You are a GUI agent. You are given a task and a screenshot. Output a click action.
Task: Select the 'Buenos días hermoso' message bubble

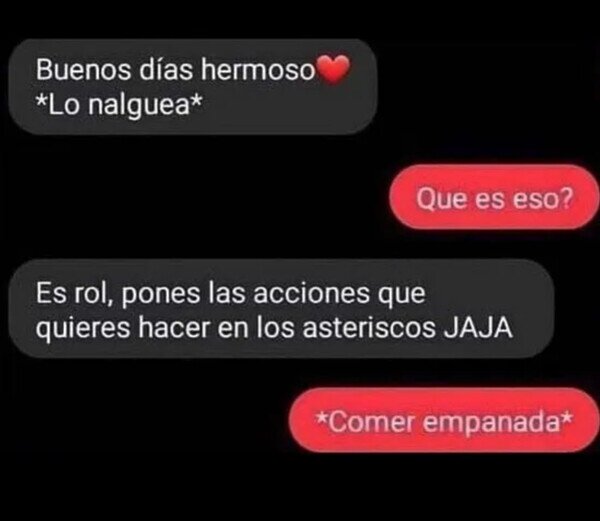point(193,86)
